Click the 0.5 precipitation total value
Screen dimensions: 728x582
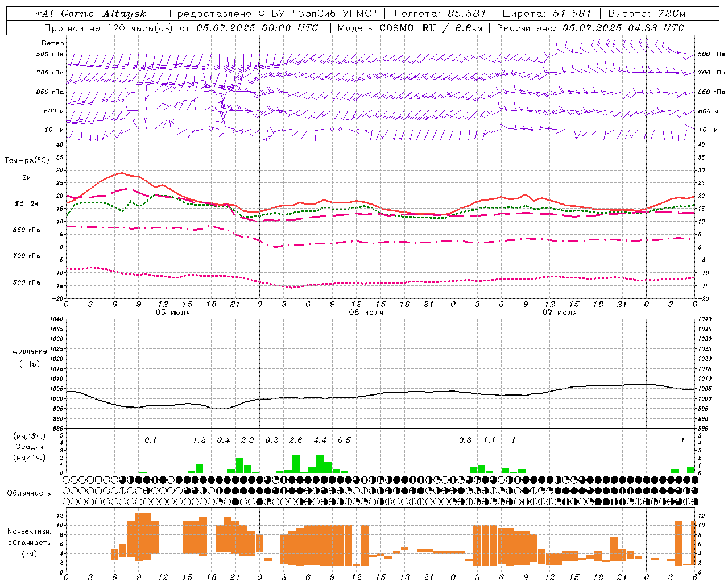(x=344, y=440)
